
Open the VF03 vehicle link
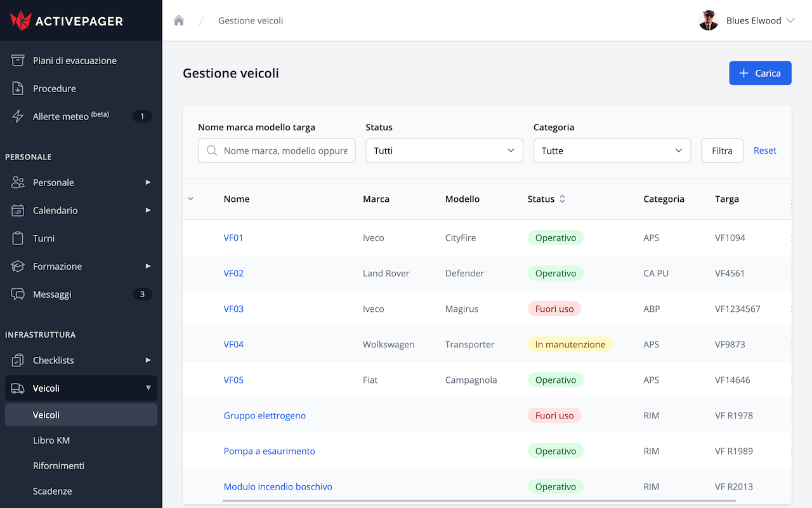[233, 309]
